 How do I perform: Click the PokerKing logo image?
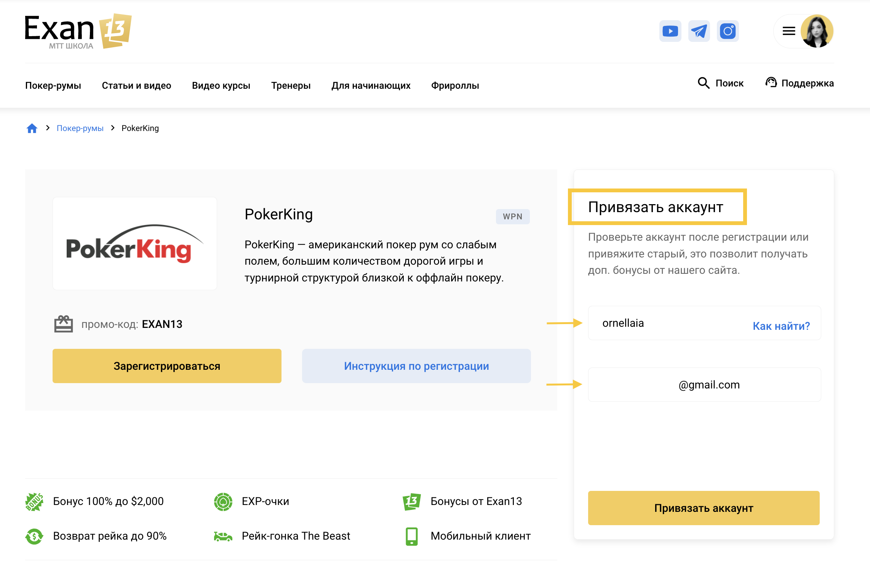click(x=135, y=244)
